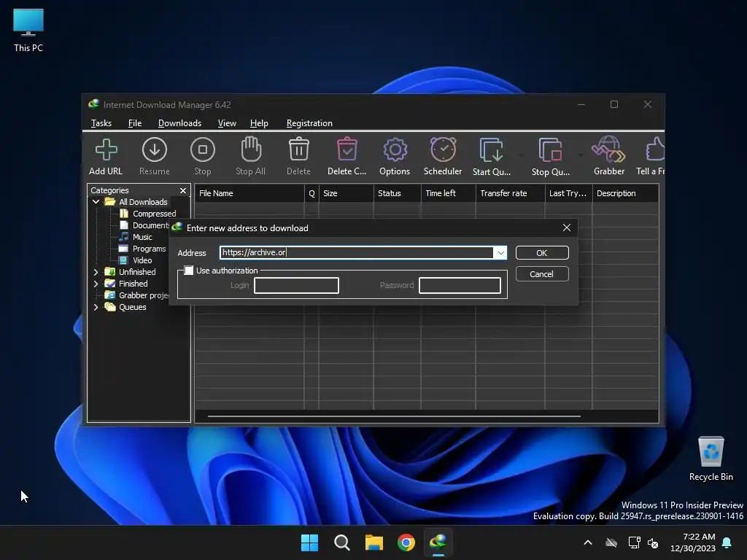Expand the Unfinished category
This screenshot has height=560, width=747.
pyautogui.click(x=96, y=272)
